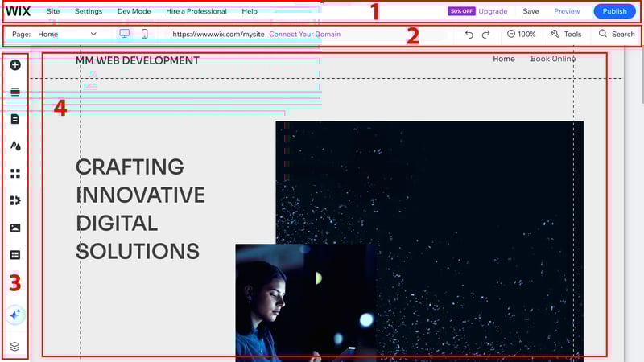The height and width of the screenshot is (362, 644).
Task: Switch to desktop view icon
Action: 125,34
